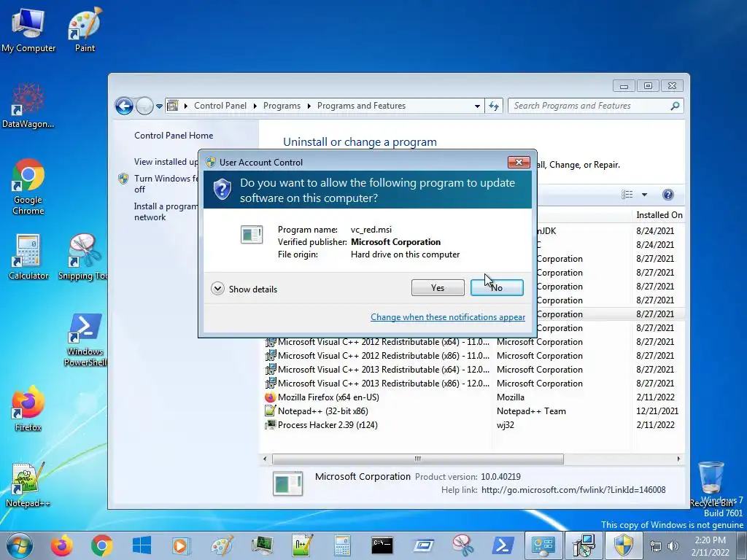Open Control Panel Home link
Viewport: 747px width, 560px height.
(174, 136)
